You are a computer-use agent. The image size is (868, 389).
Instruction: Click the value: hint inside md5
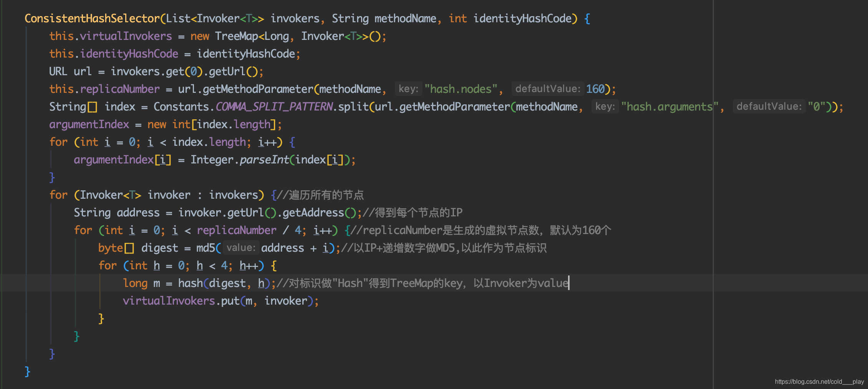pyautogui.click(x=241, y=248)
